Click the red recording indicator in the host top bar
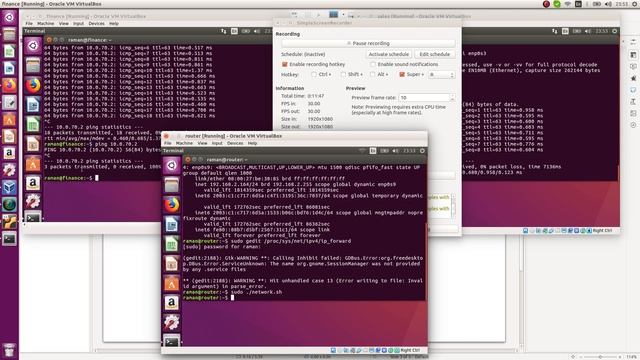 pos(546,4)
